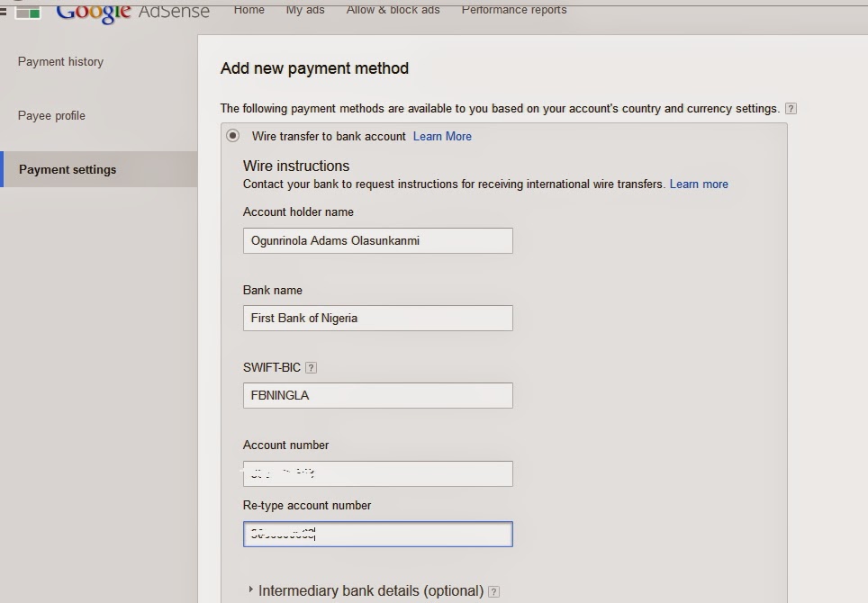Click the Google AdSense logo
Viewport: 868px width, 603px height.
pos(133,11)
